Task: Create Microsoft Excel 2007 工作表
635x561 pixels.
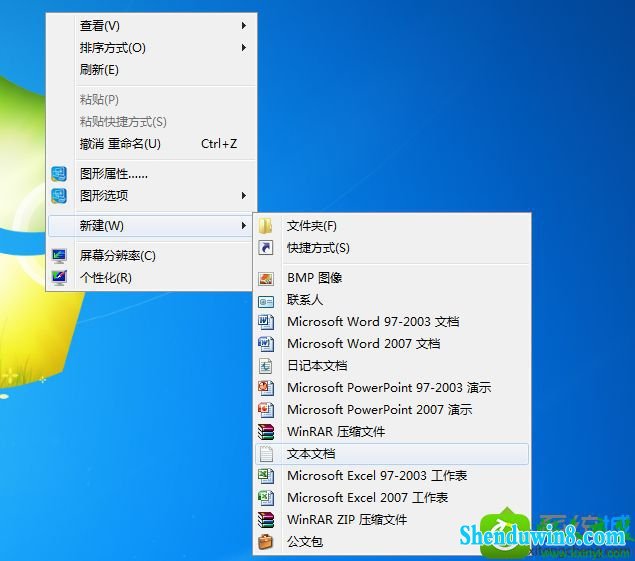Action: click(392, 497)
